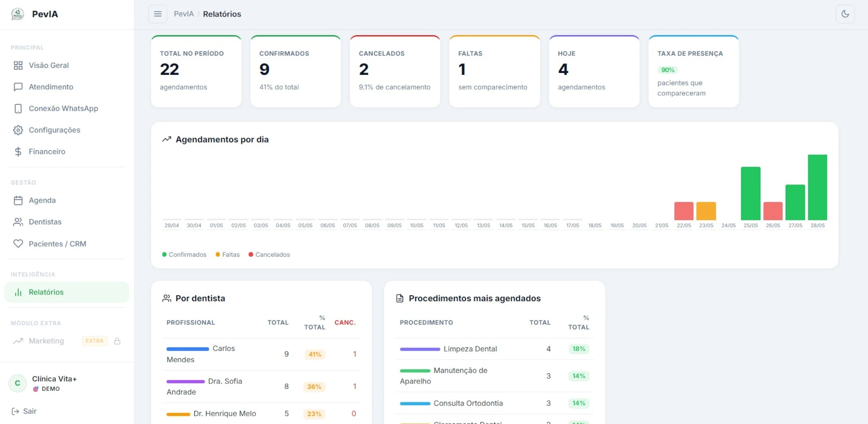Image resolution: width=868 pixels, height=424 pixels.
Task: Click the red bar for 26/05
Action: tap(773, 211)
